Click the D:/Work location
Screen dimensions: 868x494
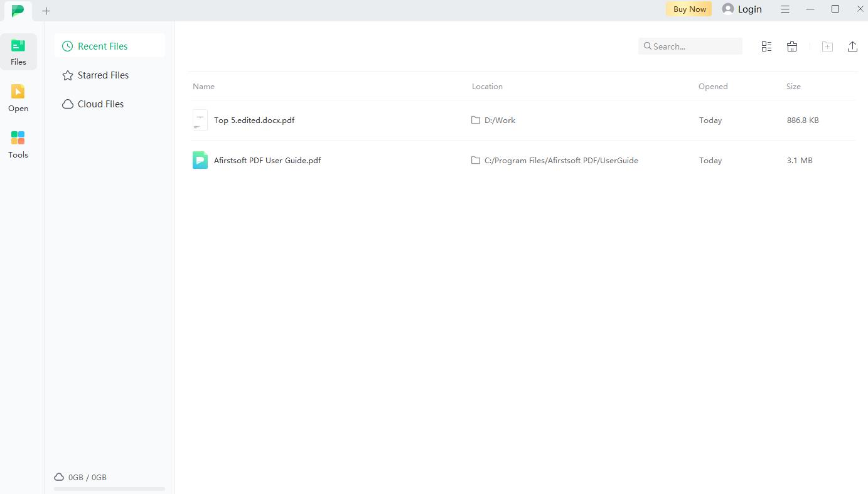coord(500,120)
